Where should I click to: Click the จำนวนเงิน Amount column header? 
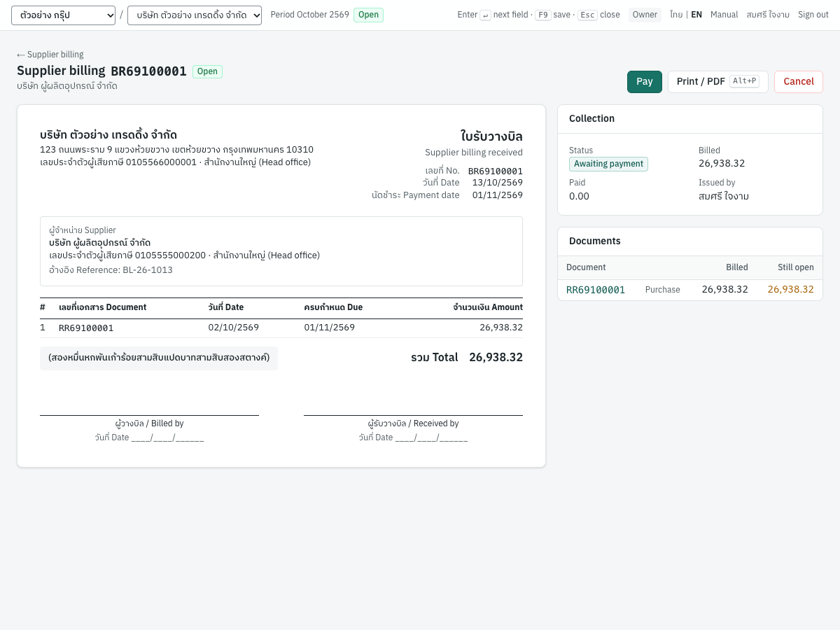[488, 307]
